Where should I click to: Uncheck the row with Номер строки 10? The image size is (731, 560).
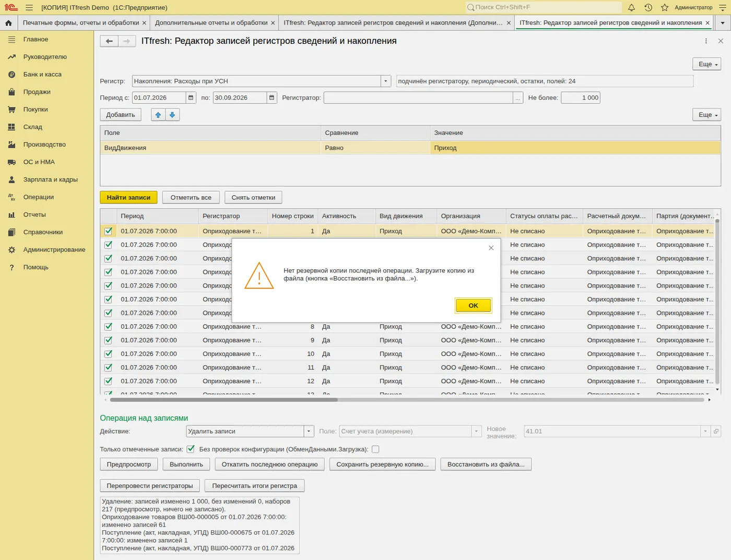(x=109, y=354)
